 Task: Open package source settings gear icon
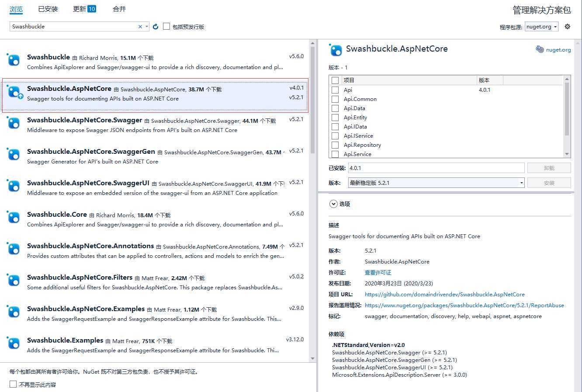(567, 27)
